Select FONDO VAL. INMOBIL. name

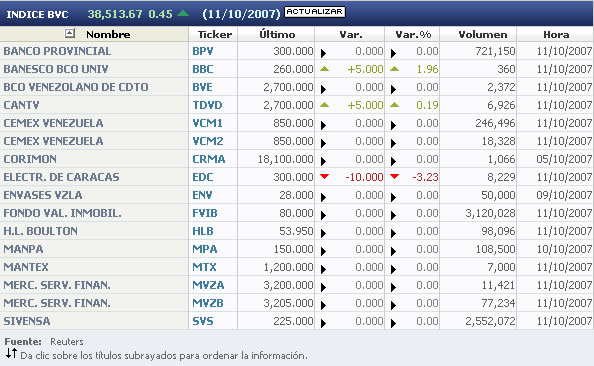coord(63,213)
